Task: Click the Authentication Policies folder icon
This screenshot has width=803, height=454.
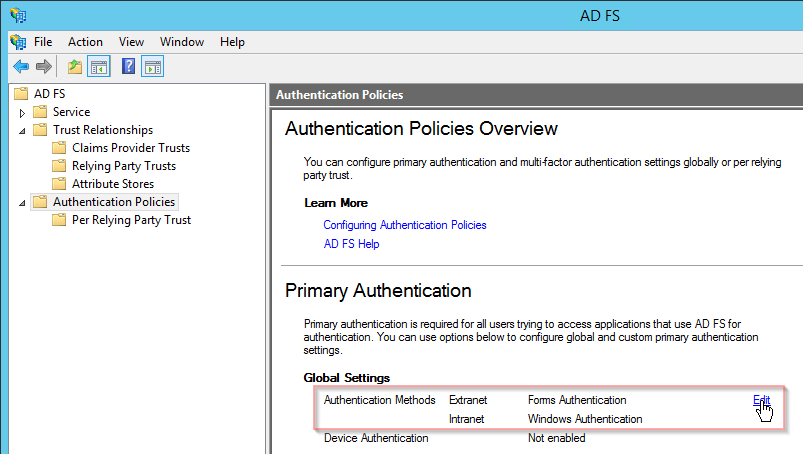Action: coord(40,202)
